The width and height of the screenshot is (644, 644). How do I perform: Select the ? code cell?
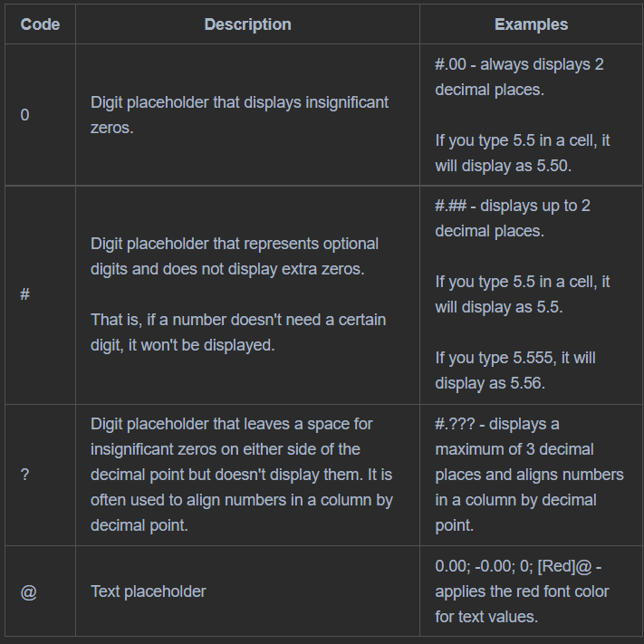[24, 475]
